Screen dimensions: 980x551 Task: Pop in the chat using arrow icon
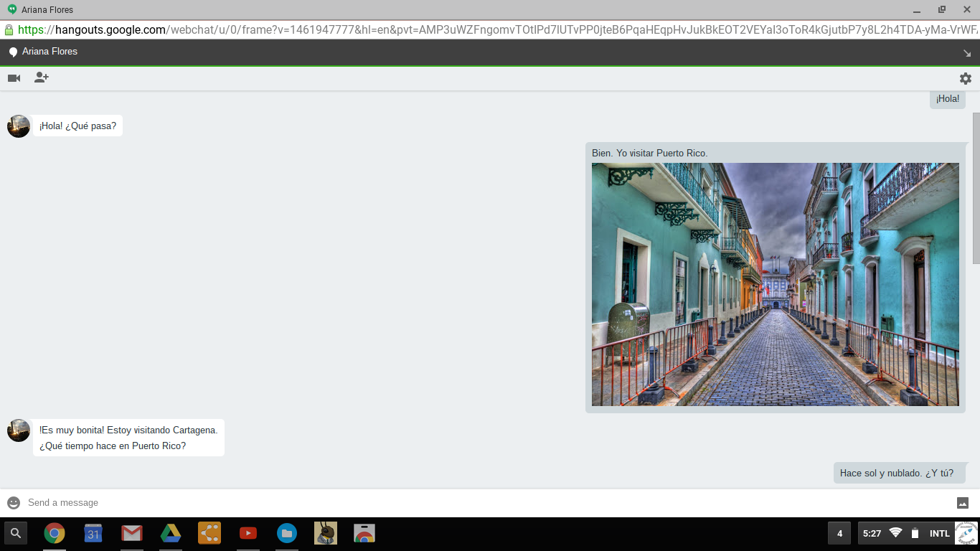(967, 52)
